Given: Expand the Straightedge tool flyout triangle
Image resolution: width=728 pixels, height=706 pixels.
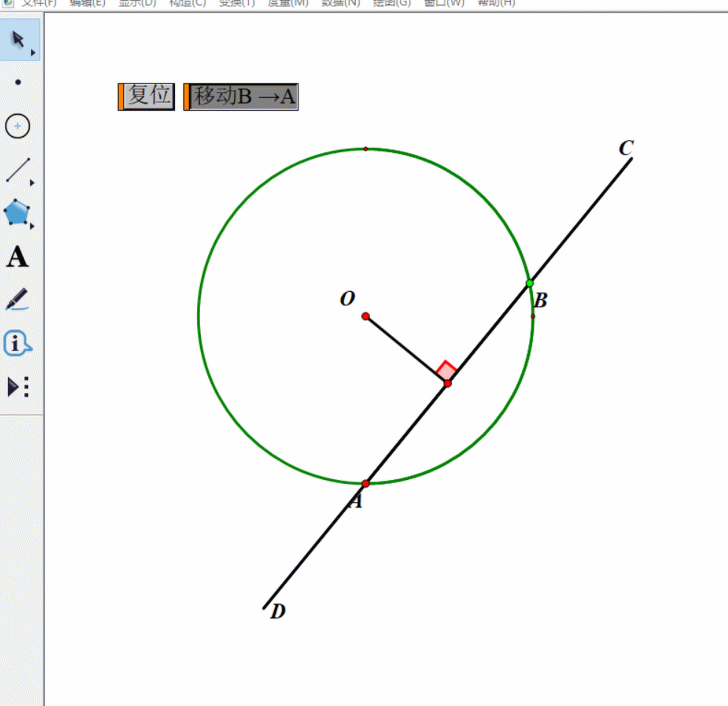Looking at the screenshot, I should point(32,183).
